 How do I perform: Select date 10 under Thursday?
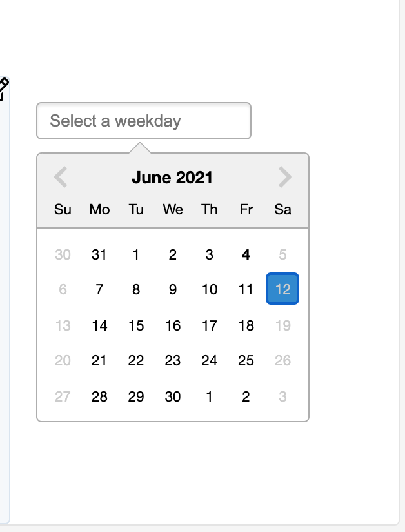pos(209,289)
